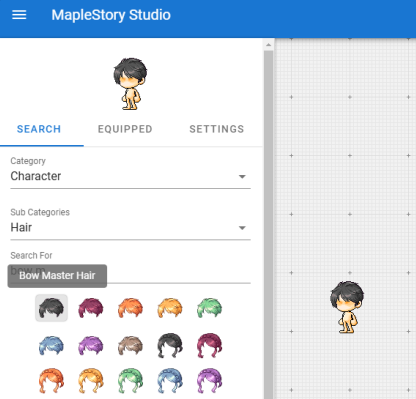Choose the maroon short hair icon
This screenshot has height=399, width=416.
coord(91,308)
